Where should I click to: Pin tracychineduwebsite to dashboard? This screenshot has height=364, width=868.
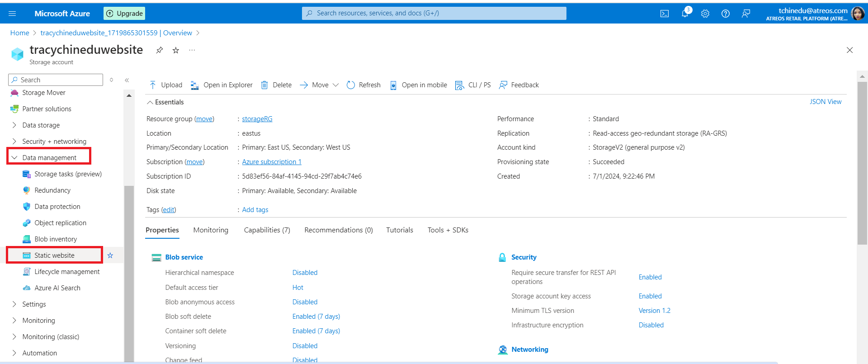160,50
